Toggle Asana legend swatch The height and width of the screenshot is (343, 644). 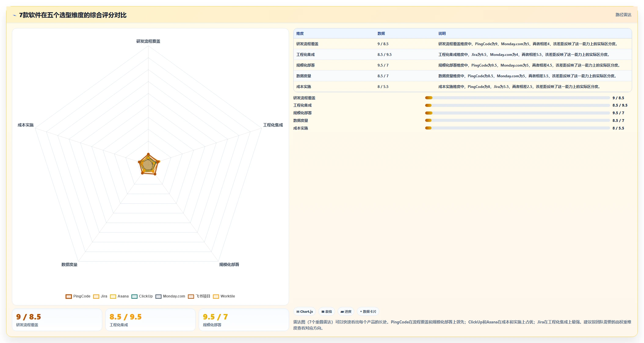[x=113, y=296]
